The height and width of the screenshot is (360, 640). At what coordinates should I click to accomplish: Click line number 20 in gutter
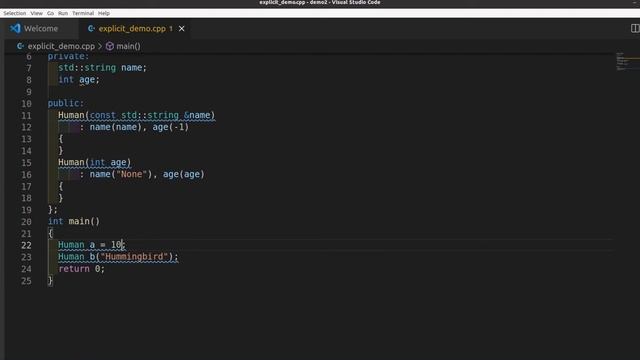coord(26,222)
